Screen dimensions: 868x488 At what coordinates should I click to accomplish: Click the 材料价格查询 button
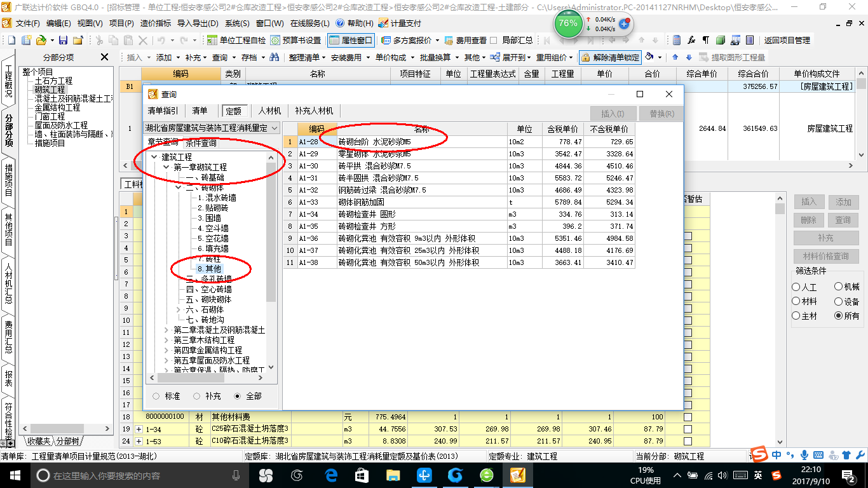[825, 256]
